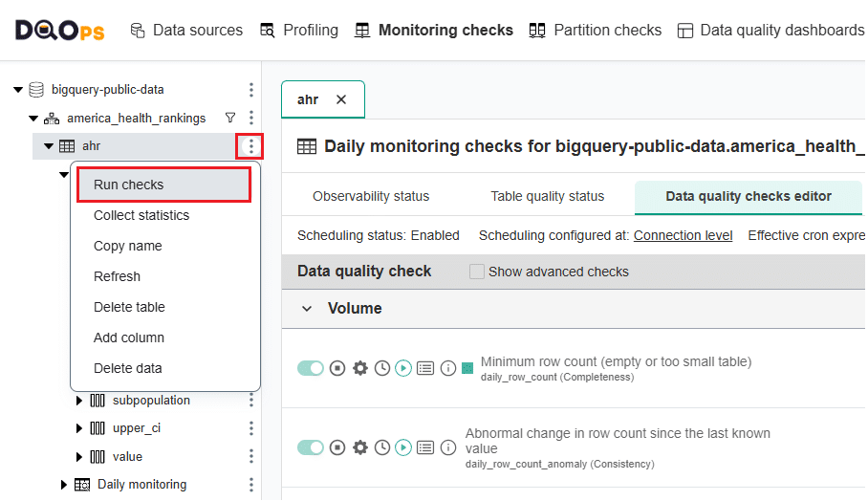
Task: Click the stop icon for Abnormal change row count check
Action: tap(337, 447)
